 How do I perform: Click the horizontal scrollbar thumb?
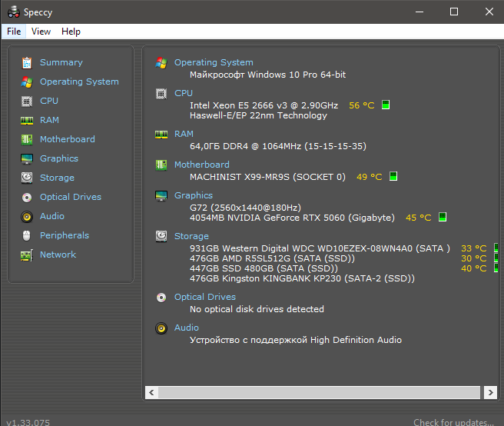[319, 392]
